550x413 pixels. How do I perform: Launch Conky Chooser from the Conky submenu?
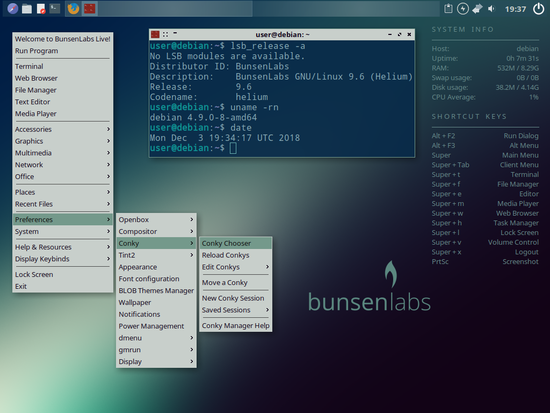tap(236, 243)
